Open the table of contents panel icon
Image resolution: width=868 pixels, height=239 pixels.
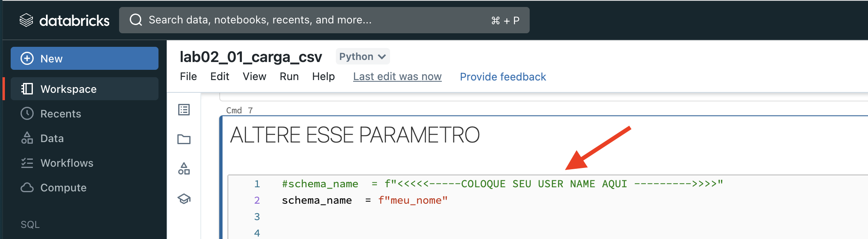click(x=184, y=110)
